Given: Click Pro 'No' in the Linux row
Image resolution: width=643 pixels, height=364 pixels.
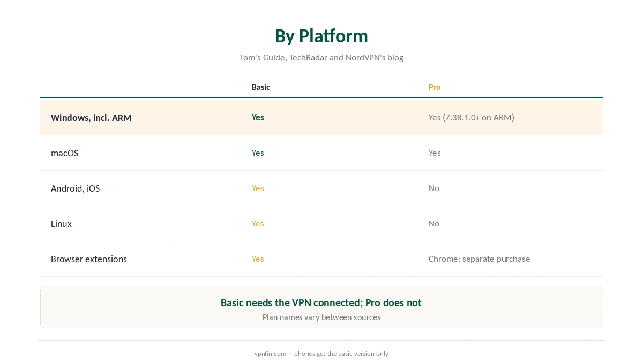Looking at the screenshot, I should [434, 223].
